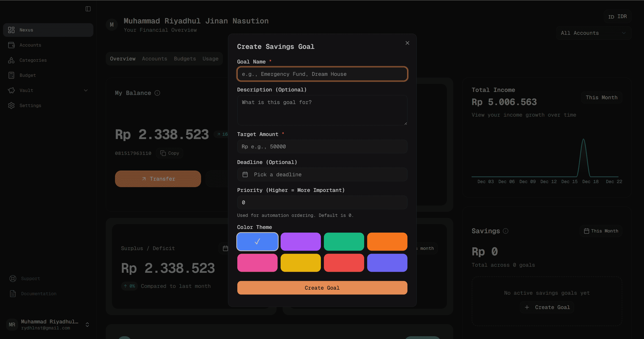Choose the orange color theme swatch
Image resolution: width=644 pixels, height=339 pixels.
(387, 242)
